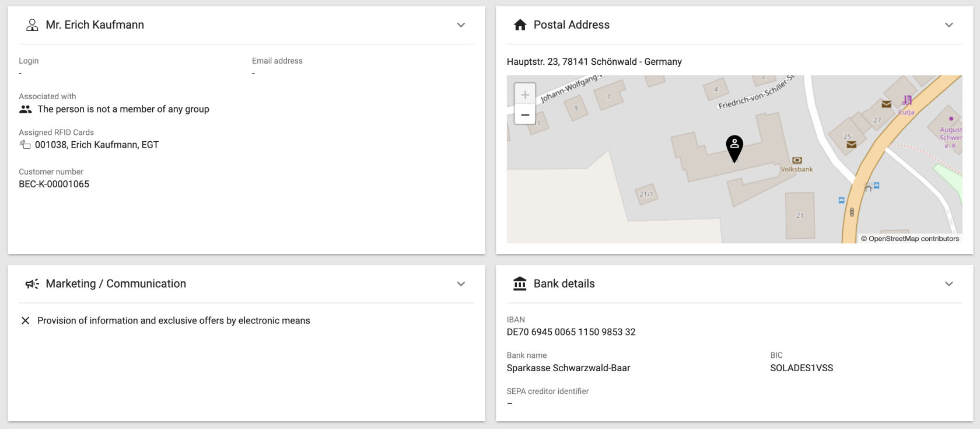Click the IBAN value DE70 6945 0065 1150 9853 32

tap(571, 332)
